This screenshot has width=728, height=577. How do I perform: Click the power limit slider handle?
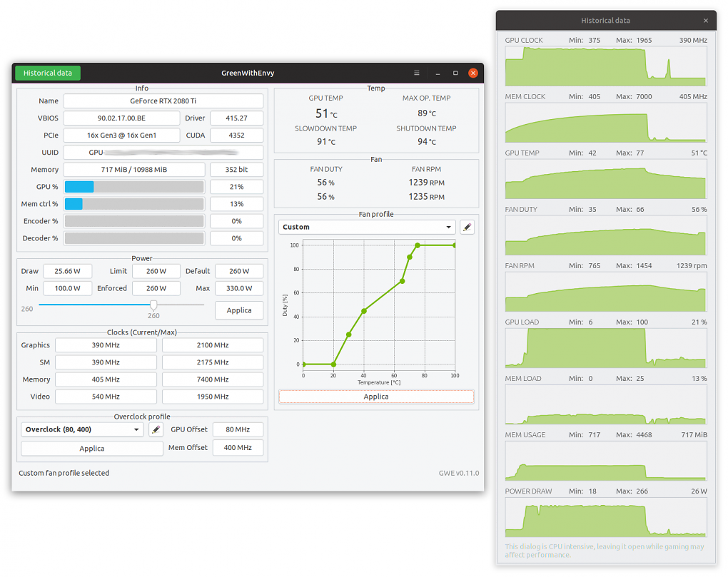click(x=153, y=305)
